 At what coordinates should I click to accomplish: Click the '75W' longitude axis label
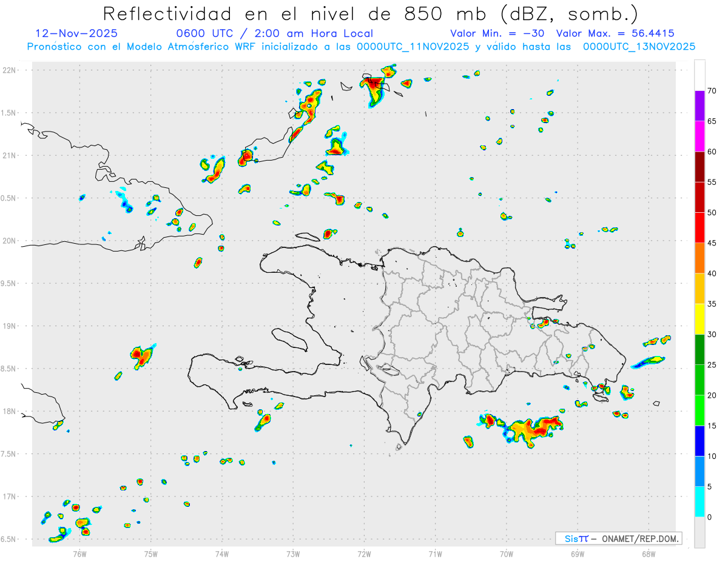click(x=150, y=554)
